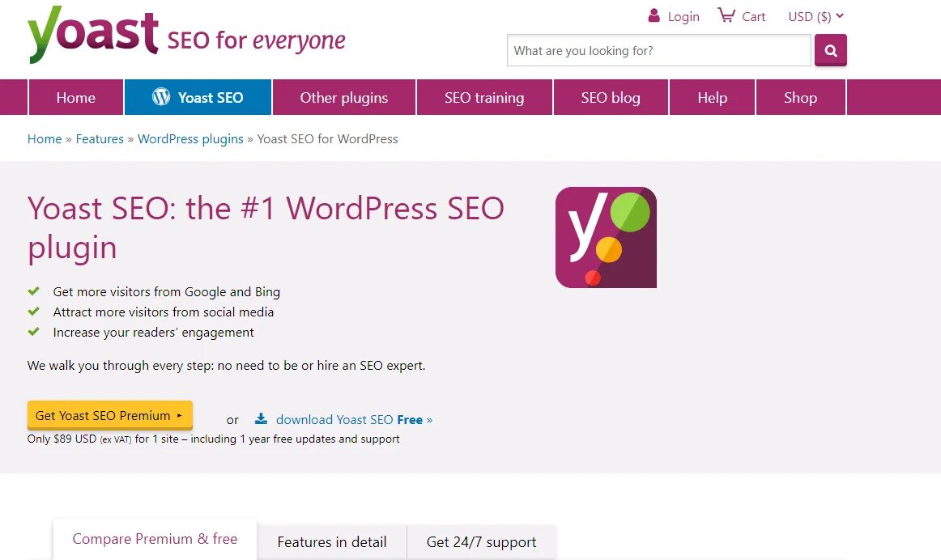Open the SEO blog menu item

coord(611,97)
